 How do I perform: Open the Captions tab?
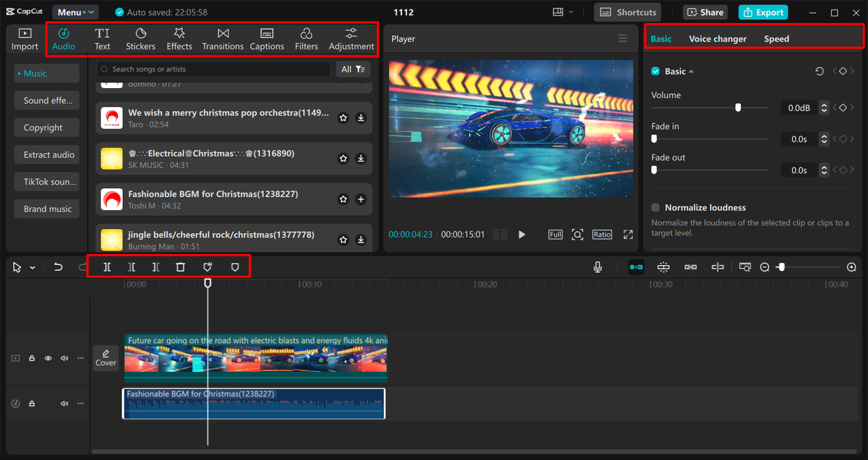[267, 39]
